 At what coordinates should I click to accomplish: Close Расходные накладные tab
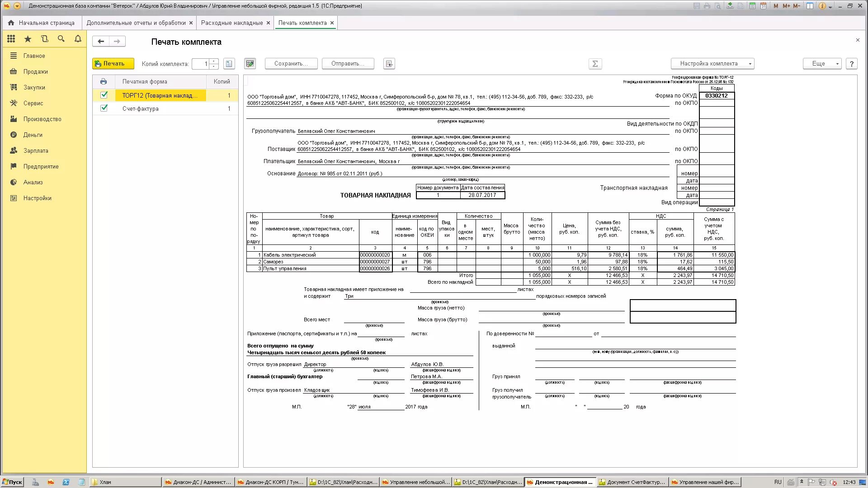[x=268, y=23]
